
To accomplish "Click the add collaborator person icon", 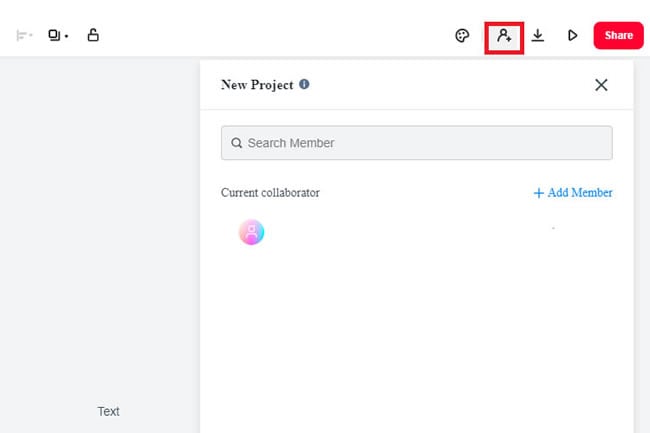I will (504, 36).
